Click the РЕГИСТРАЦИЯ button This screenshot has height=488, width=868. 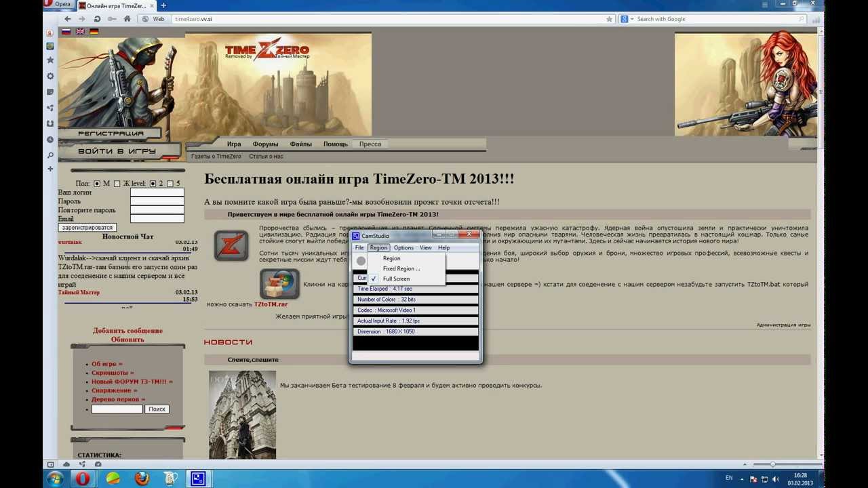(x=111, y=134)
